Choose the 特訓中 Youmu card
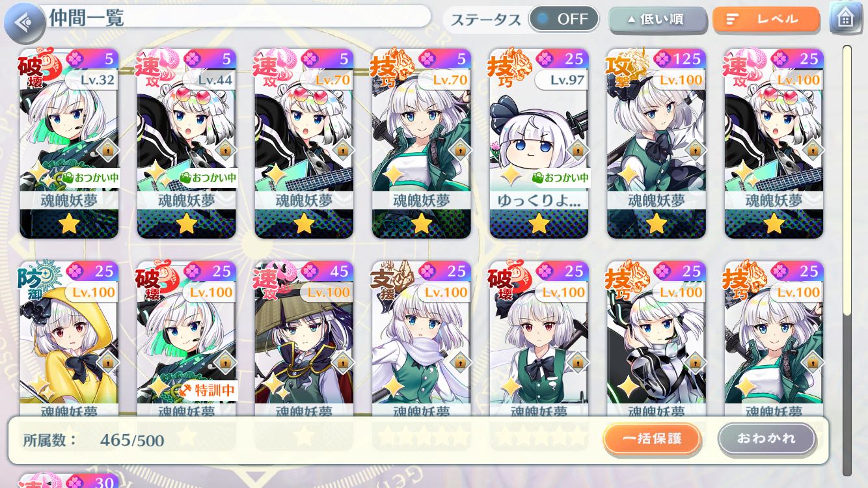This screenshot has height=488, width=868. pyautogui.click(x=187, y=338)
